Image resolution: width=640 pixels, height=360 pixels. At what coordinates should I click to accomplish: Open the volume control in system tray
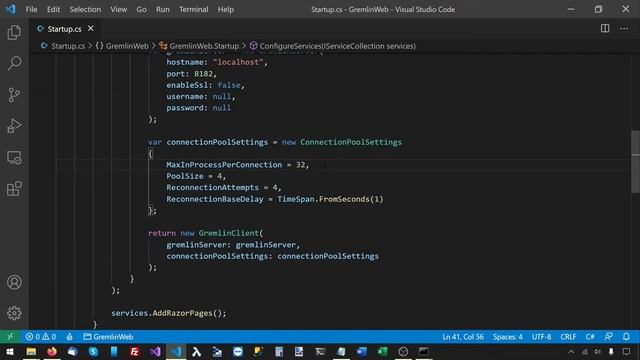598,351
